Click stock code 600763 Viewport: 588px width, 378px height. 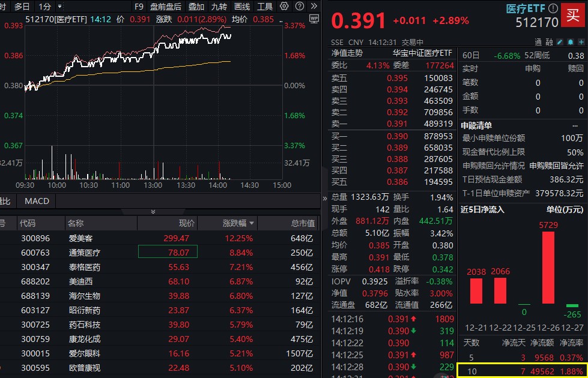tap(35, 253)
